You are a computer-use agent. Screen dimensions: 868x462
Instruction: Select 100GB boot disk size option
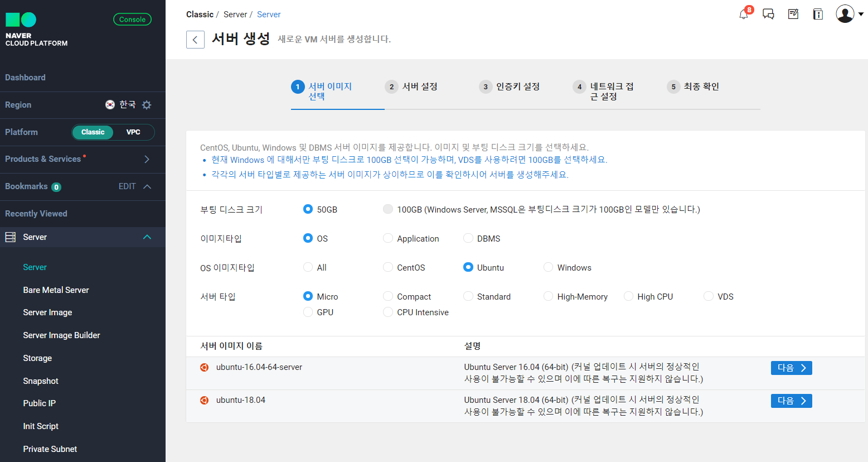(388, 209)
